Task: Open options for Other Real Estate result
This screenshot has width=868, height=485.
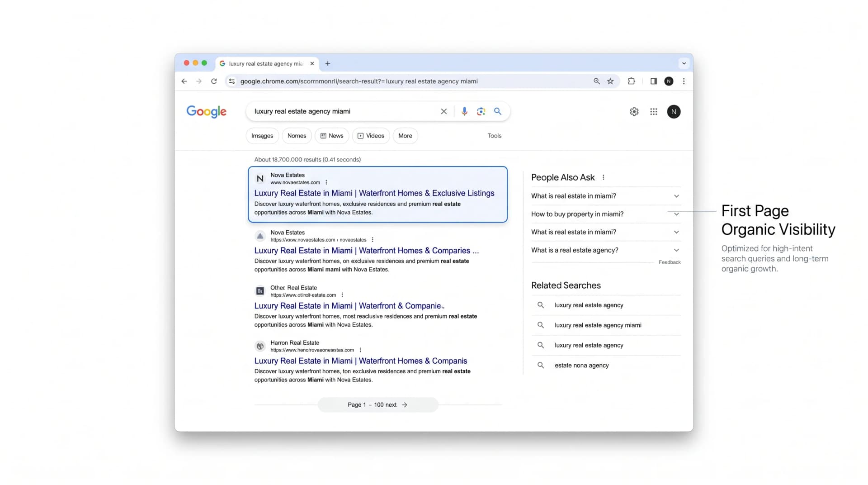Action: click(342, 295)
